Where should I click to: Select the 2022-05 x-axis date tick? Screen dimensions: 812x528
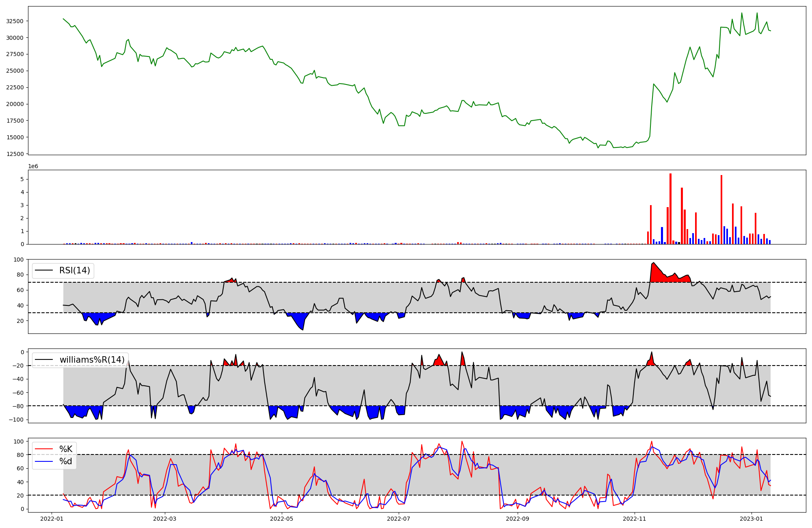tap(281, 519)
